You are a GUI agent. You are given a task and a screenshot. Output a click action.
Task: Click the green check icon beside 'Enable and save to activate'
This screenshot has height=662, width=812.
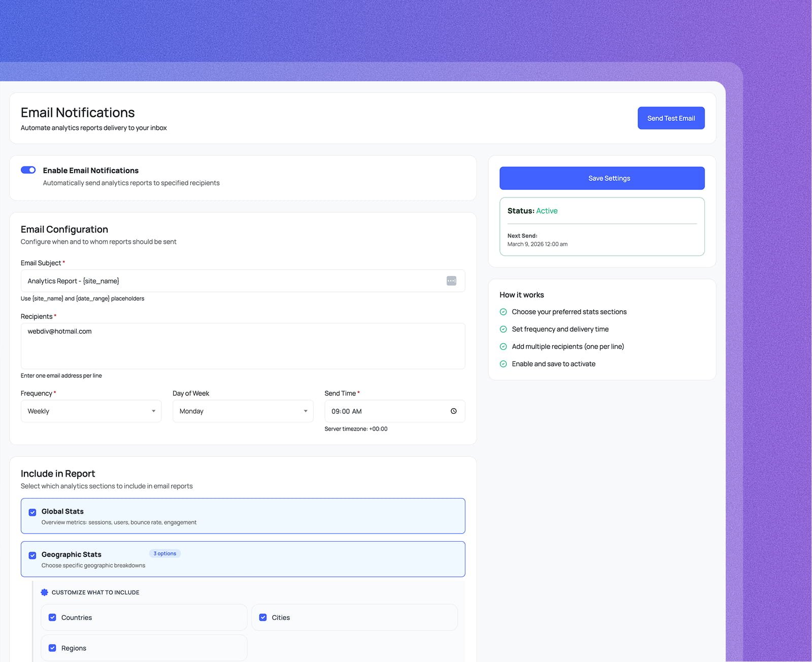click(x=503, y=363)
